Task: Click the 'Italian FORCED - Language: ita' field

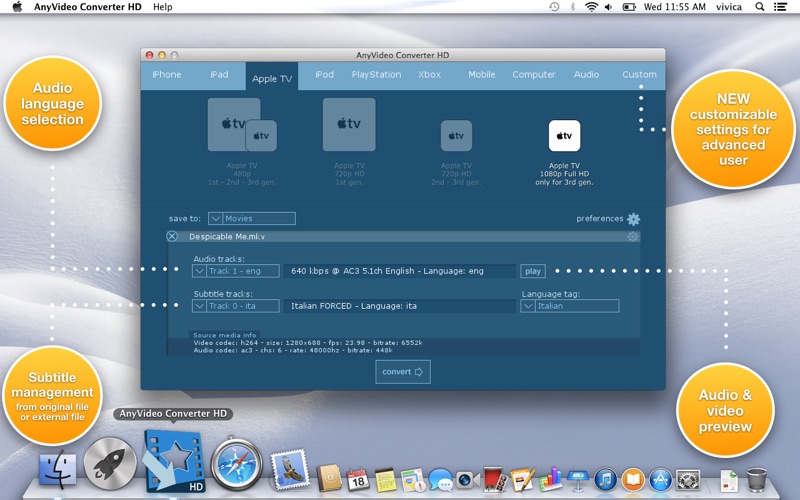Action: click(x=399, y=306)
